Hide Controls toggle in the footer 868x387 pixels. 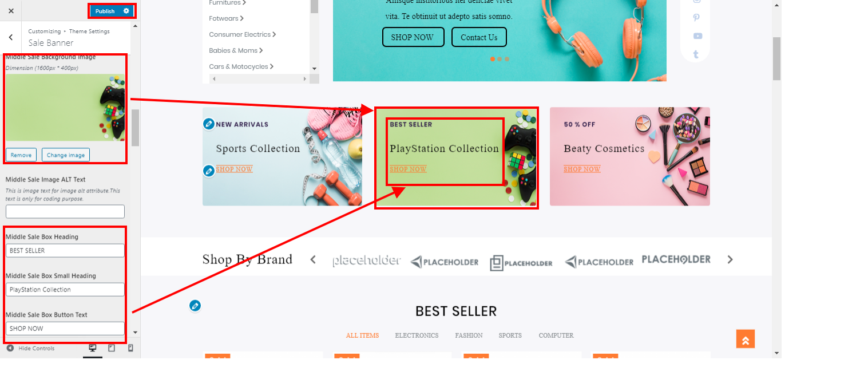click(x=31, y=348)
